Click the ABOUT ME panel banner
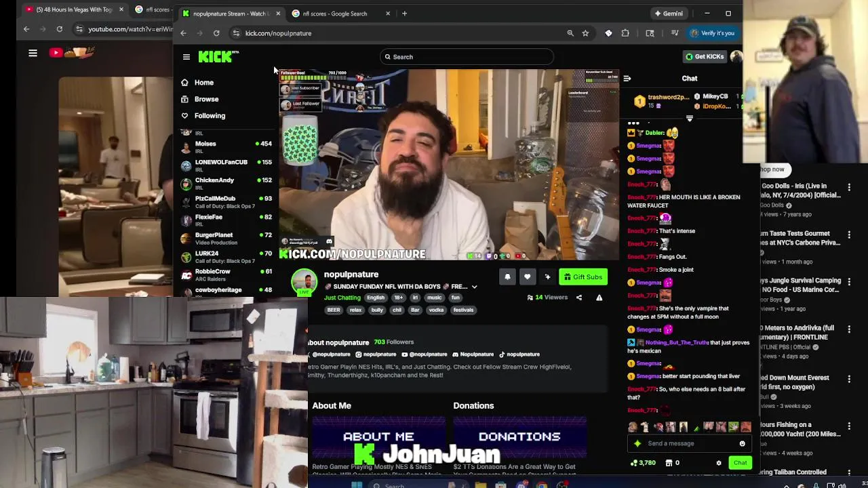 pos(379,437)
